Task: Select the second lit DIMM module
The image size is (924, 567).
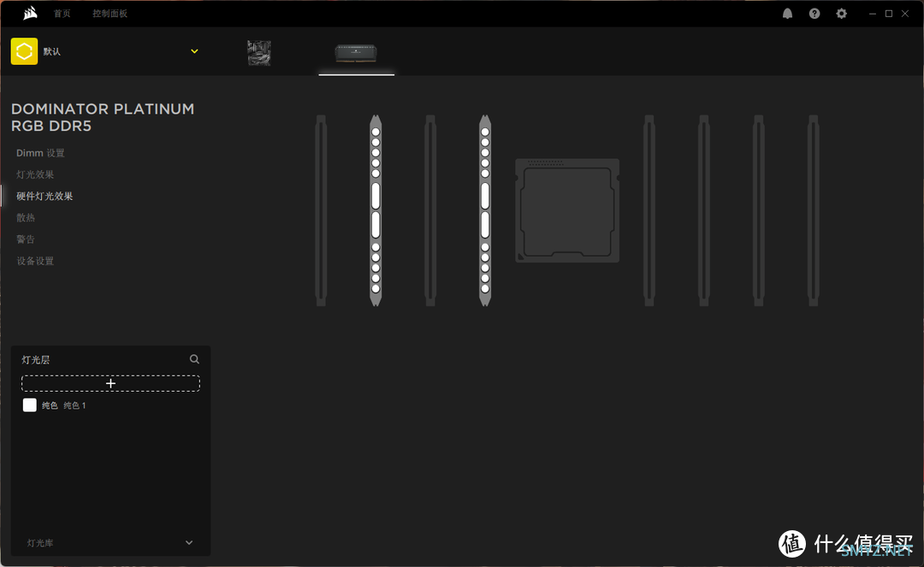Action: (485, 210)
